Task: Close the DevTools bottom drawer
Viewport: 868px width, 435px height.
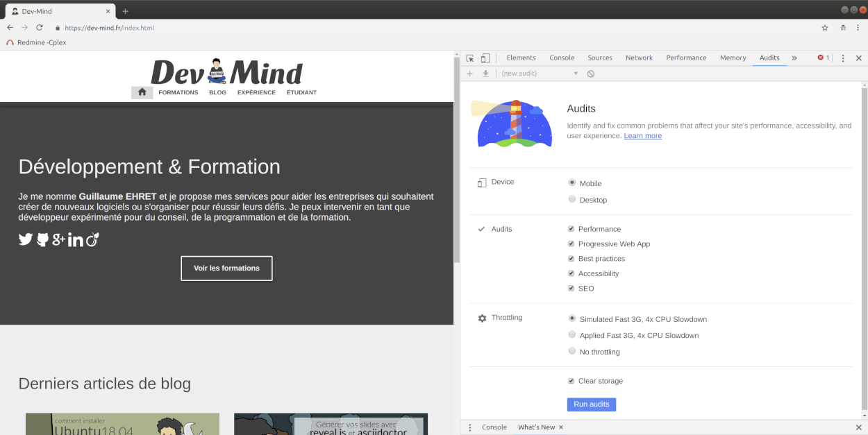Action: [858, 427]
